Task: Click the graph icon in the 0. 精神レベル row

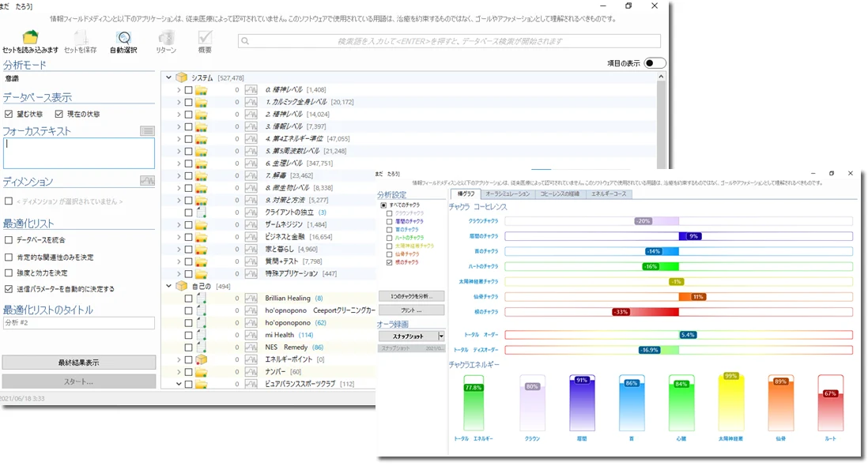Action: click(x=251, y=89)
